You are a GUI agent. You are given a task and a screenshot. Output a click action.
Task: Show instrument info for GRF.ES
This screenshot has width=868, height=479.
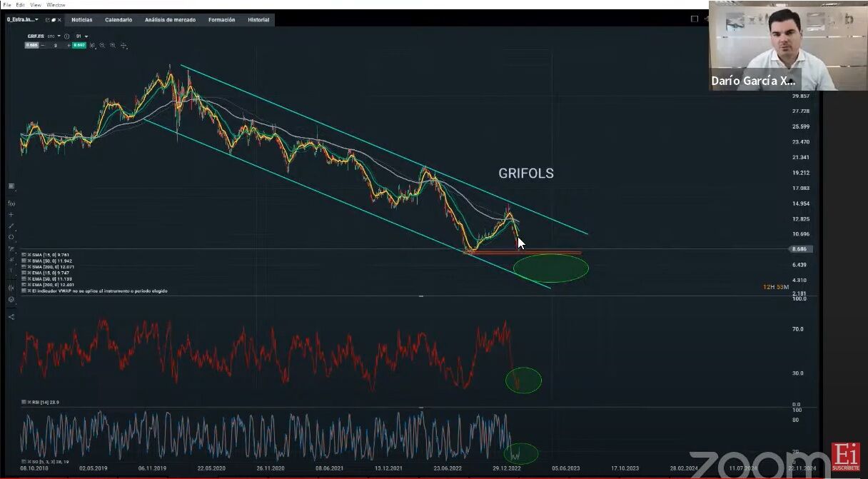[66, 36]
